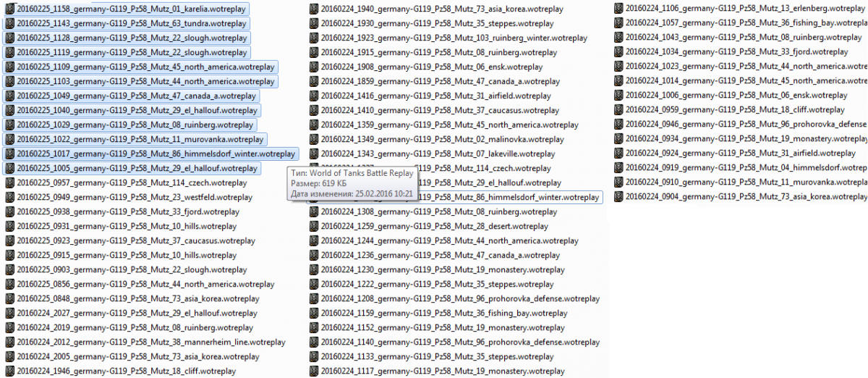Select file name 20160224_1043 Mutz_08_ruinberg.wotreplay
Screen dimensions: 868x378
(x=744, y=38)
